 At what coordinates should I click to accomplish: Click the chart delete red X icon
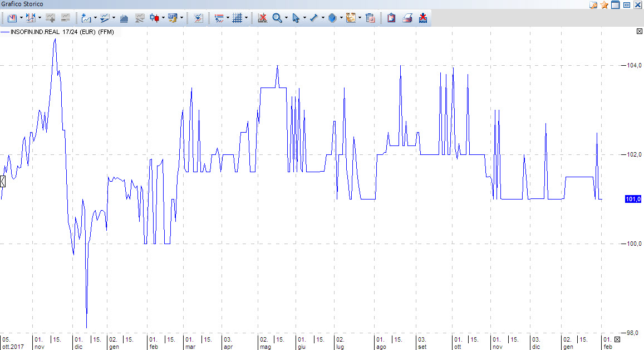click(262, 18)
